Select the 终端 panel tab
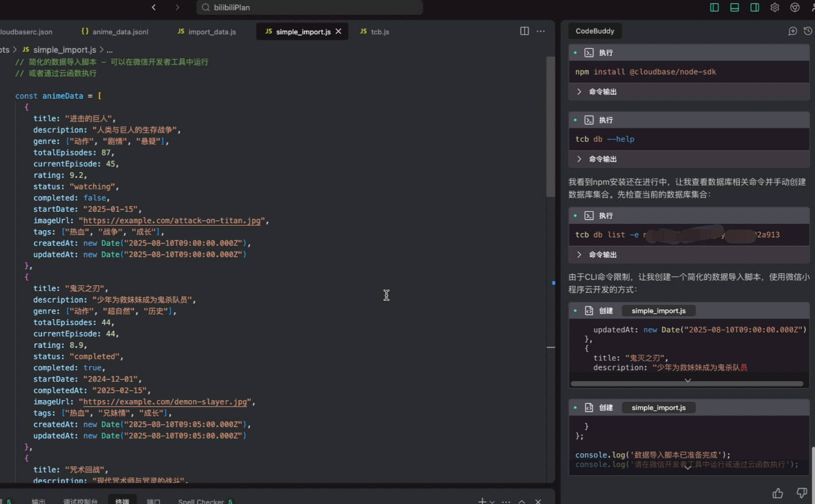Image resolution: width=815 pixels, height=504 pixels. (x=122, y=501)
